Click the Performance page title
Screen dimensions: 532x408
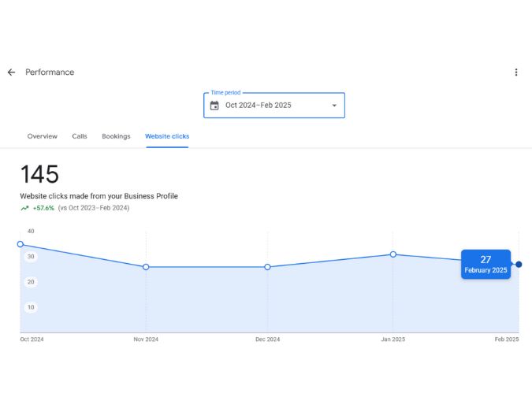coord(50,72)
